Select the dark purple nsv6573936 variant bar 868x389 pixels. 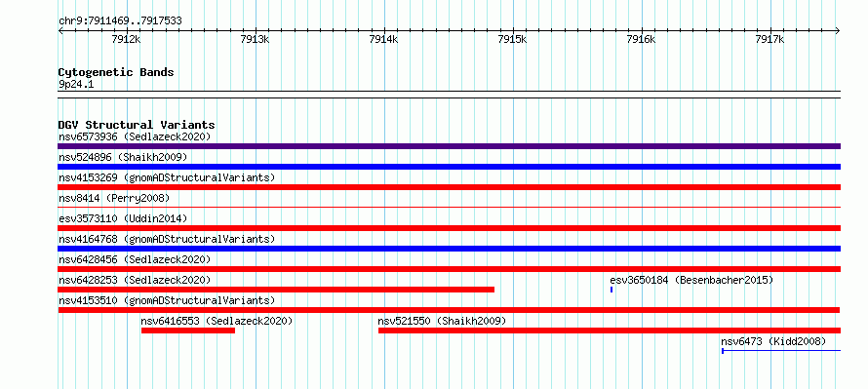tap(449, 146)
